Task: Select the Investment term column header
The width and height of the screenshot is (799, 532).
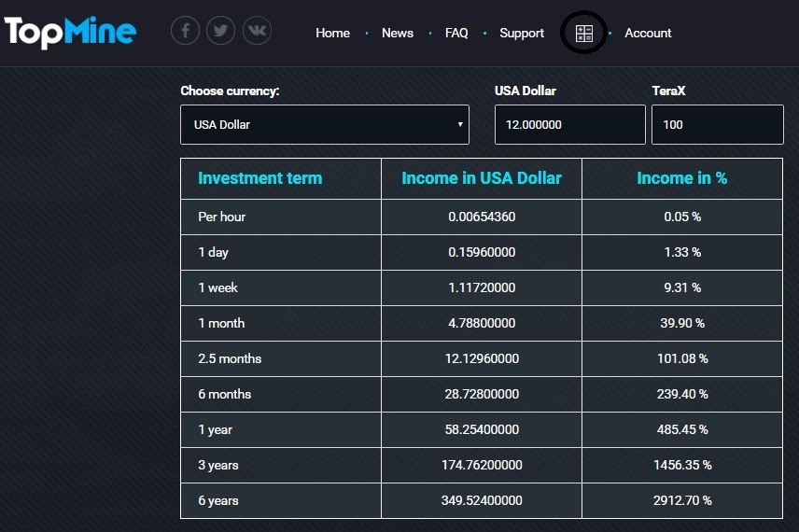Action: [259, 178]
